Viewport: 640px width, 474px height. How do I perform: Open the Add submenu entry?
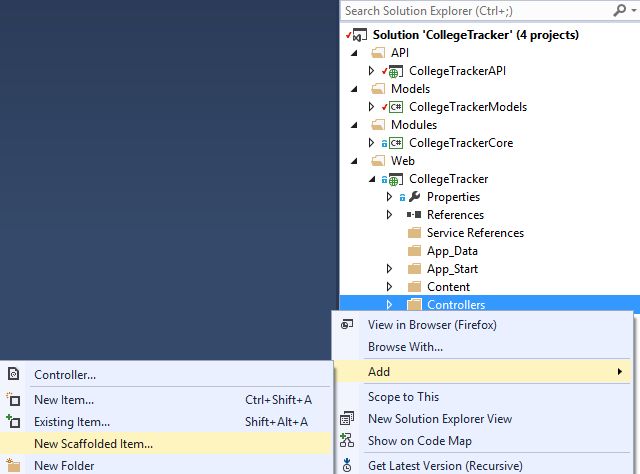[482, 372]
